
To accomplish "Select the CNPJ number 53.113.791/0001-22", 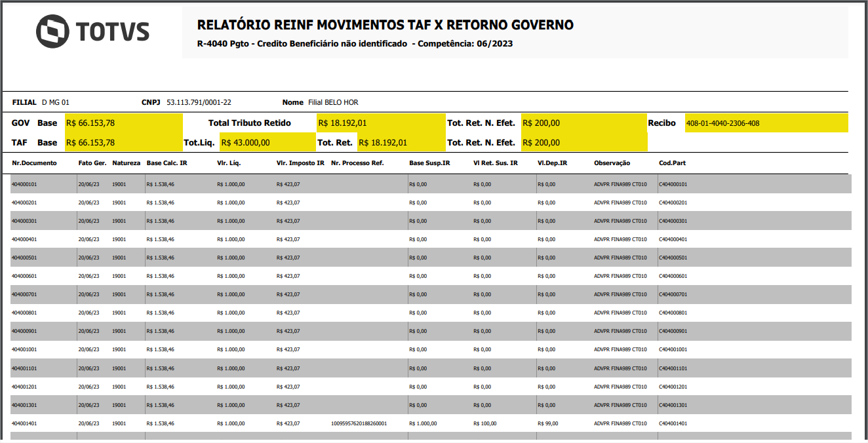I will [x=199, y=102].
